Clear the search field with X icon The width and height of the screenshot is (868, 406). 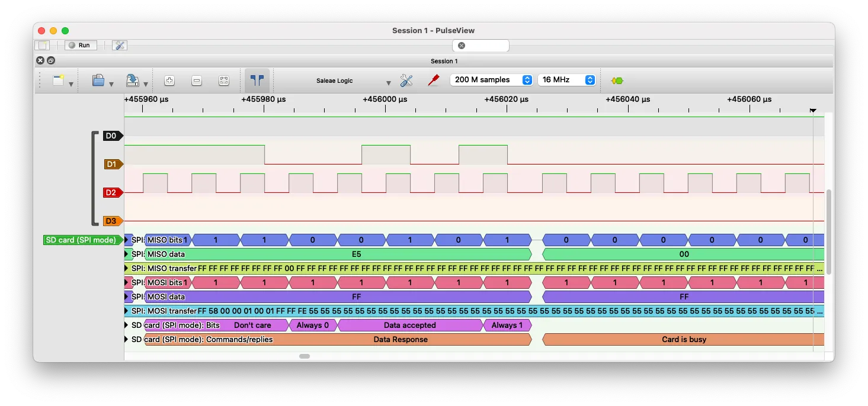coord(462,46)
